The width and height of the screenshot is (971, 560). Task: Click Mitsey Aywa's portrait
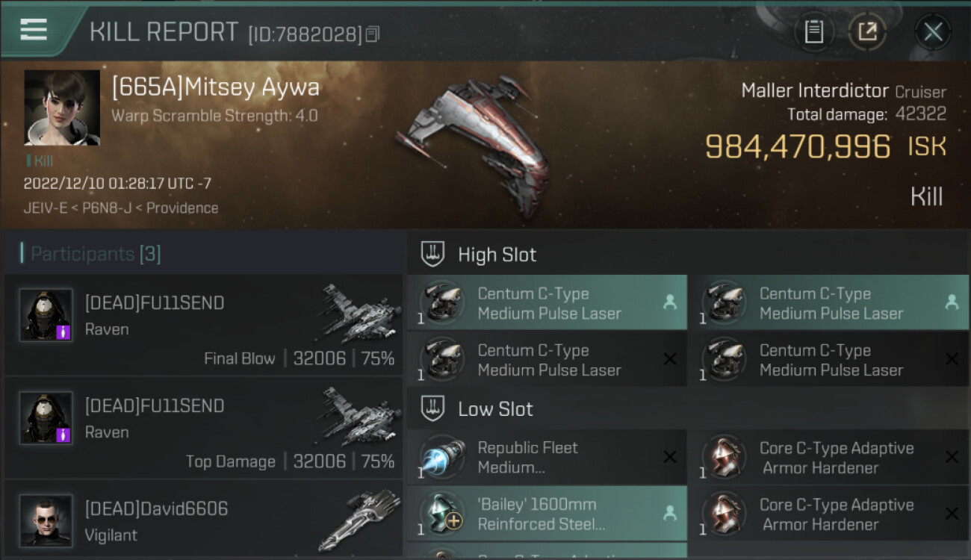pyautogui.click(x=62, y=108)
